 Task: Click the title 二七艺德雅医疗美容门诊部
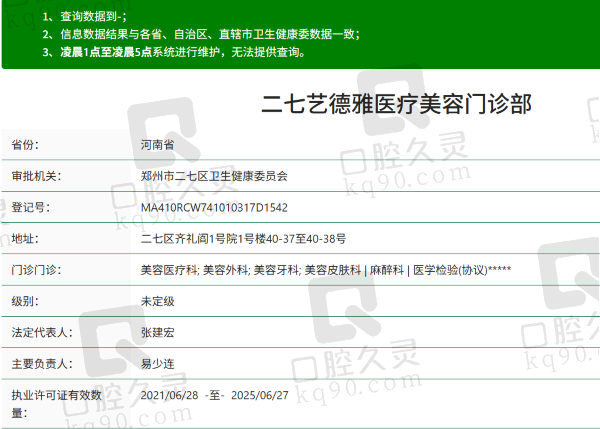point(396,104)
